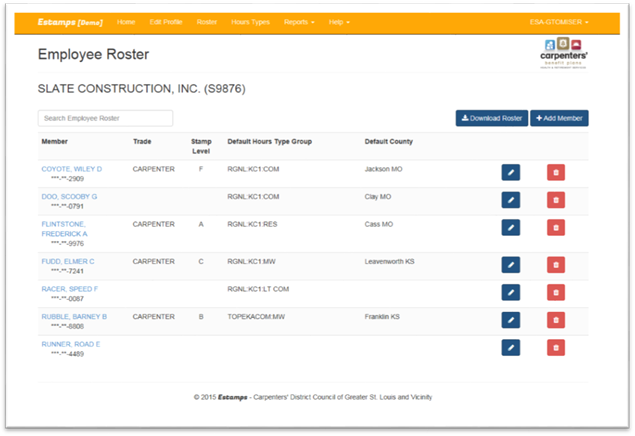Open Edit Profile in the navbar
The height and width of the screenshot is (436, 635).
[166, 21]
